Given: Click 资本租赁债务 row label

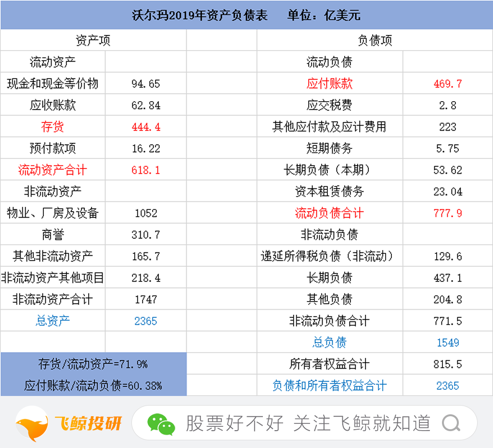Looking at the screenshot, I should pos(329,191).
